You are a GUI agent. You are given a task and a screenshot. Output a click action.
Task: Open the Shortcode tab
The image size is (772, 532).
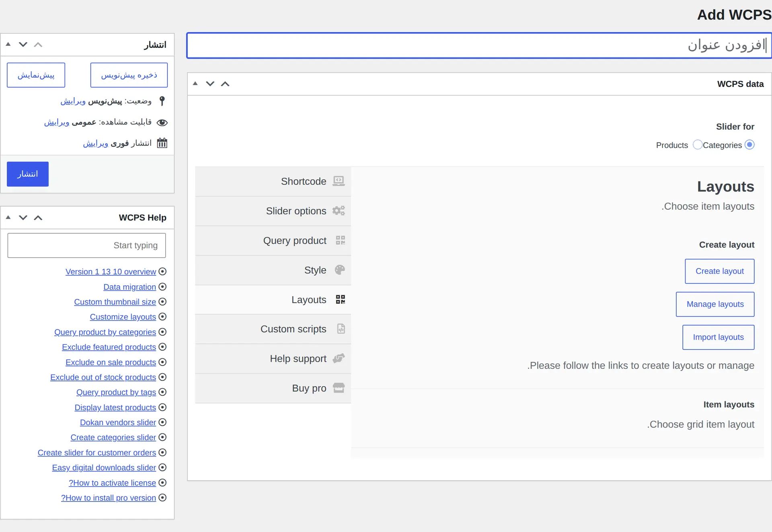(273, 182)
